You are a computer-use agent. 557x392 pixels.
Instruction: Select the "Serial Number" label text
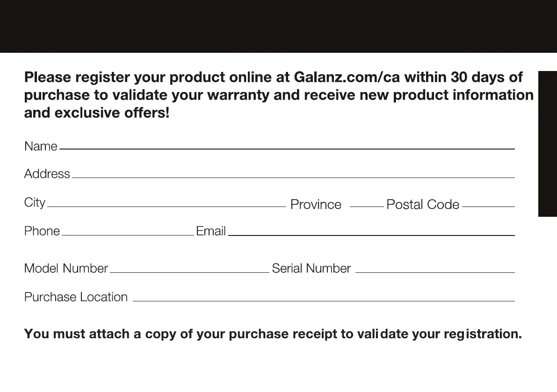click(x=311, y=269)
